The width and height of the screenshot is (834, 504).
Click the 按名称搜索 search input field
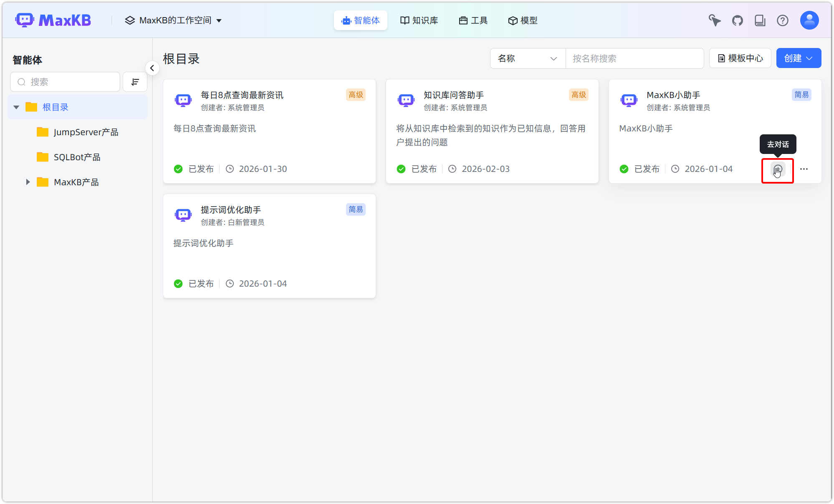click(634, 58)
